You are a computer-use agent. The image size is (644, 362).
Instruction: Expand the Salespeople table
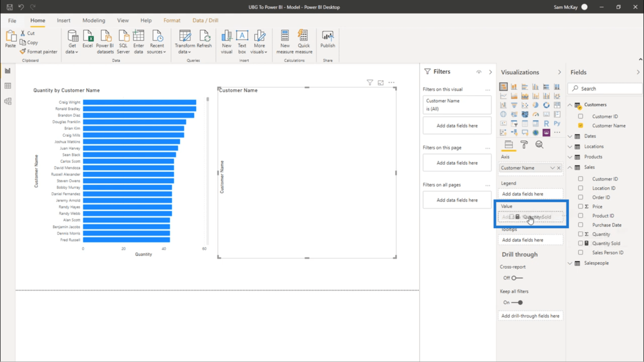click(570, 263)
